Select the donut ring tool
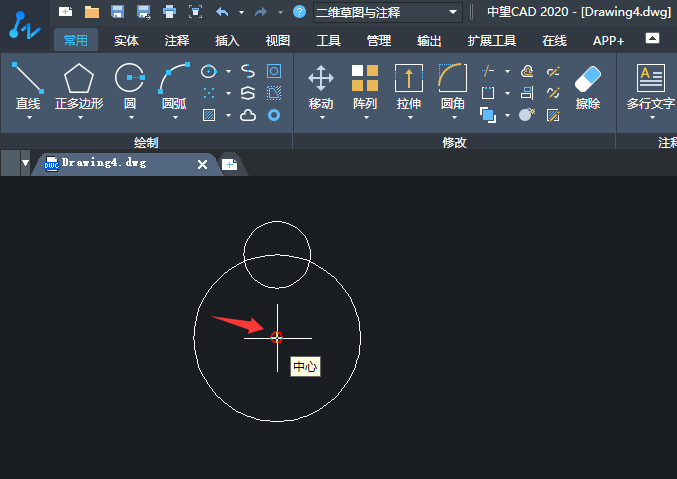Image resolution: width=677 pixels, height=479 pixels. click(x=274, y=115)
